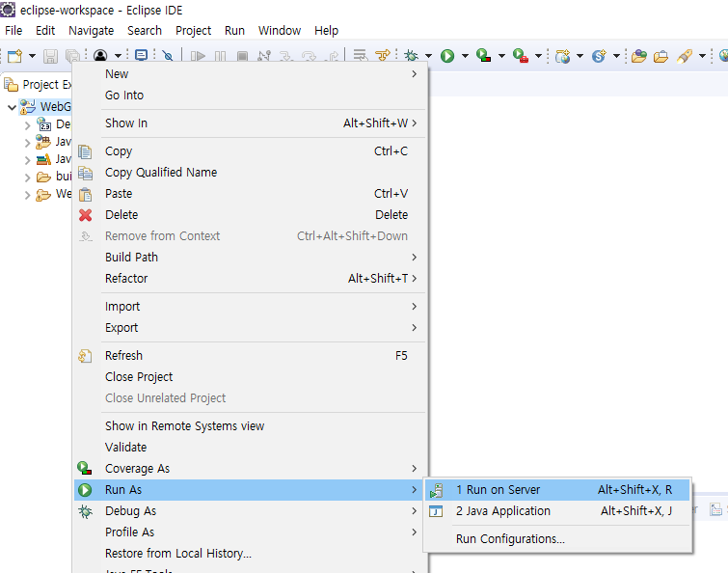
Task: Select Validate in context menu
Action: [251, 448]
